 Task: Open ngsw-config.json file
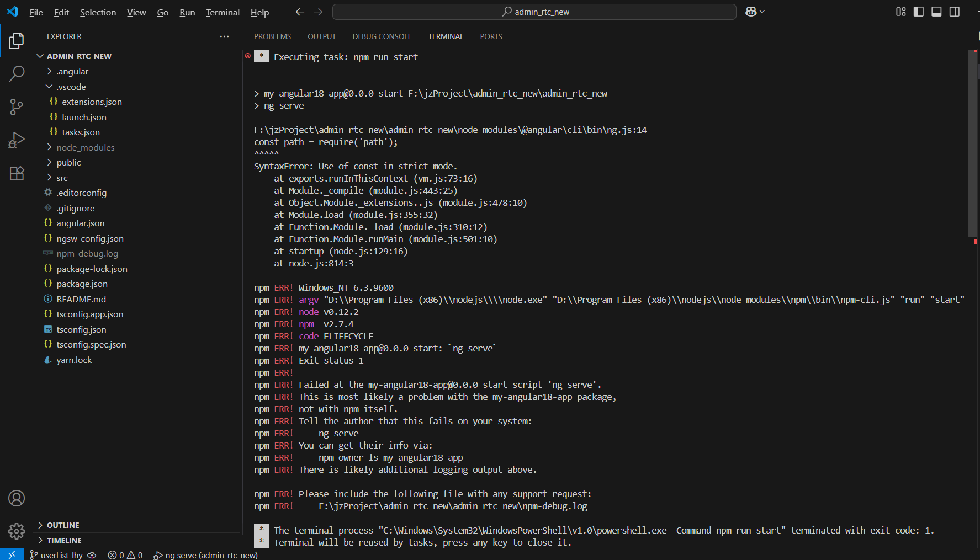point(136,238)
